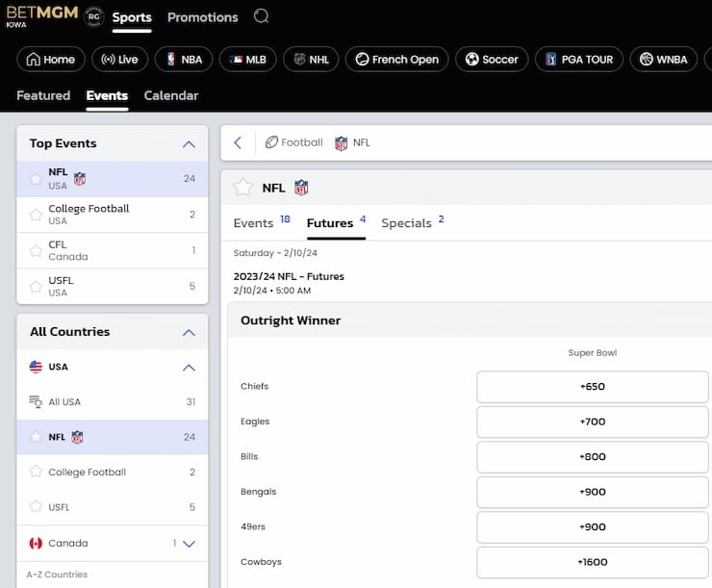Click the football icon in breadcrumb
The height and width of the screenshot is (588, 712).
(271, 142)
